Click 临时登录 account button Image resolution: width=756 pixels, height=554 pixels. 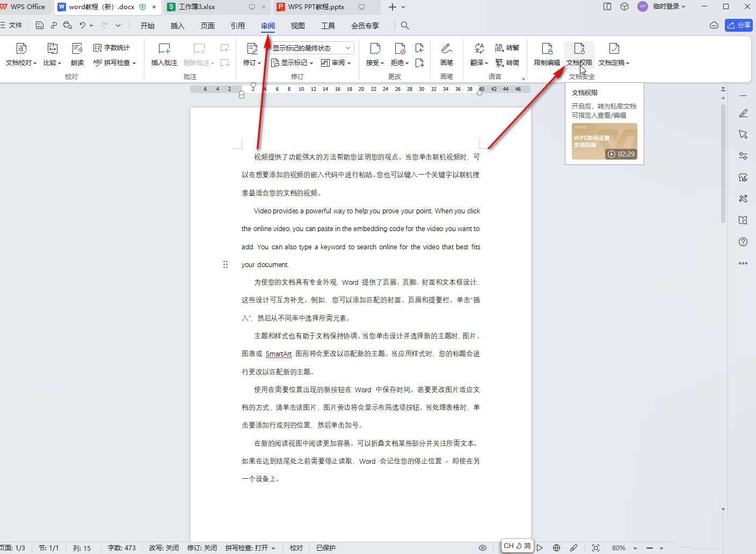point(662,6)
